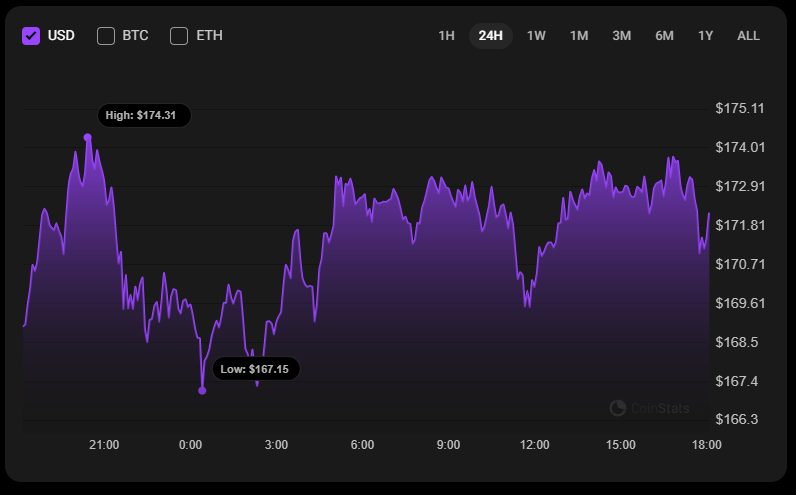Switch chart to 1H timeframe
796x495 pixels.
tap(446, 36)
